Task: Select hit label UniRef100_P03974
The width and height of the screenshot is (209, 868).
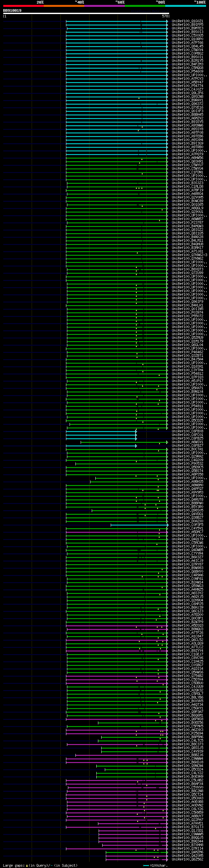Action: pyautogui.click(x=187, y=312)
